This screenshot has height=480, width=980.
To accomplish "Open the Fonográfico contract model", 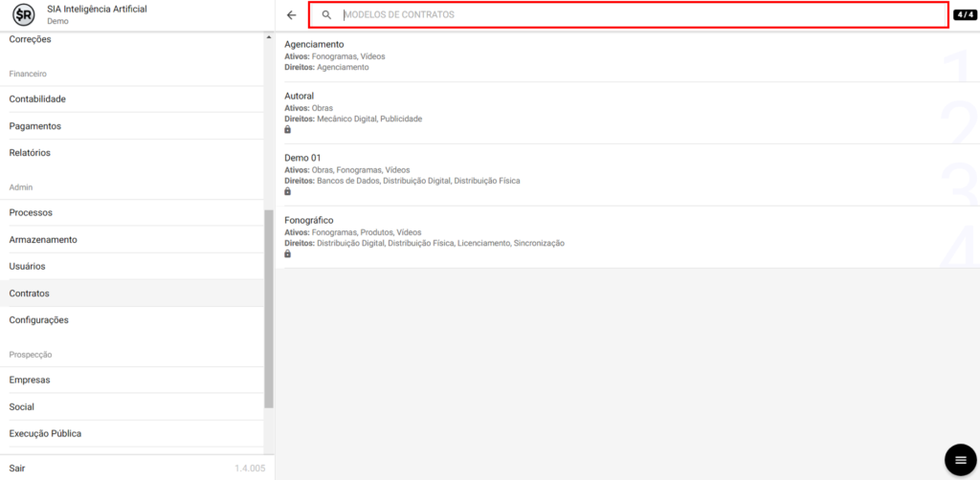I will (309, 220).
